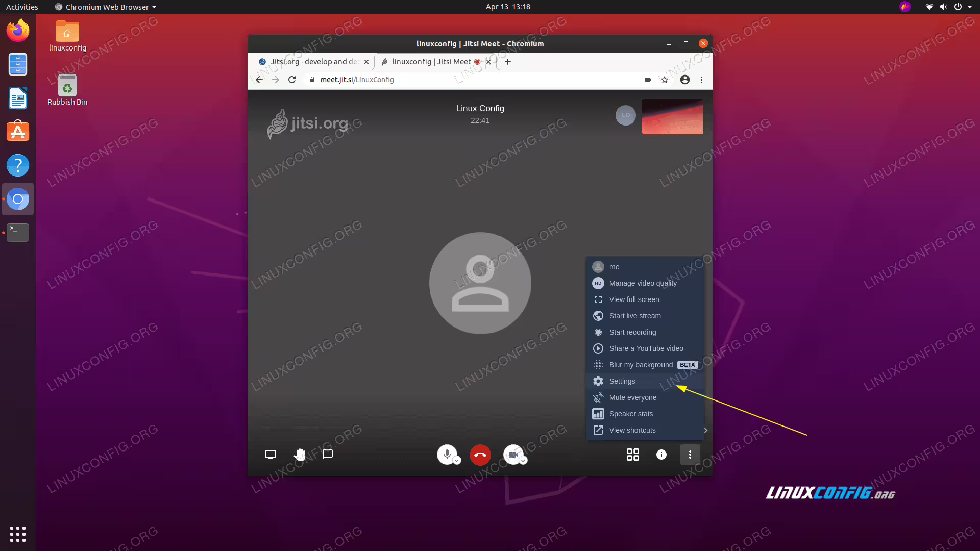Open Settings from the overflow menu
The height and width of the screenshot is (551, 980).
645,381
